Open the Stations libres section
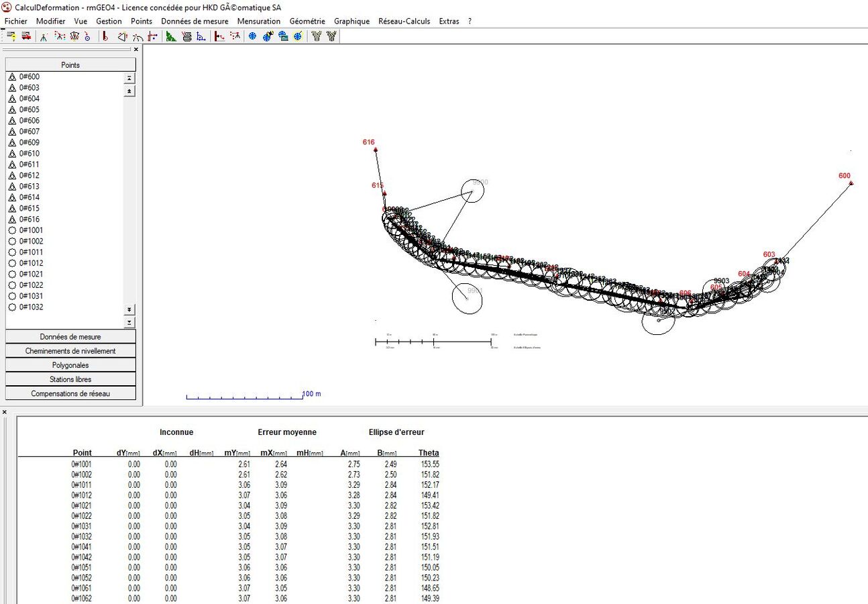Image resolution: width=868 pixels, height=604 pixels. tap(70, 379)
